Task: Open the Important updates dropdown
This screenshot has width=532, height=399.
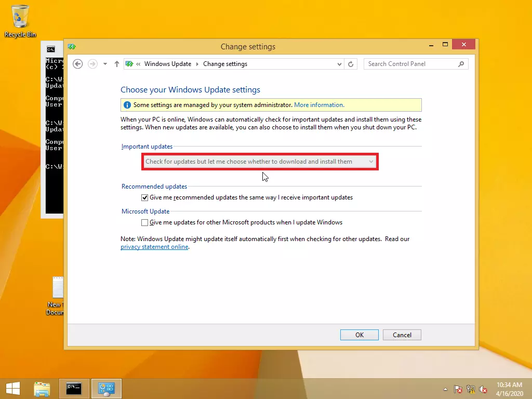Action: click(x=260, y=162)
